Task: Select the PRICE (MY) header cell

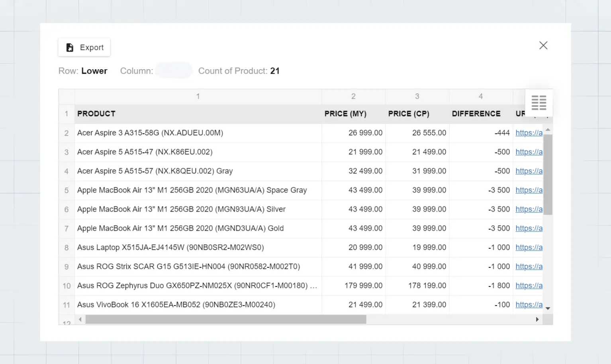Action: coord(353,114)
